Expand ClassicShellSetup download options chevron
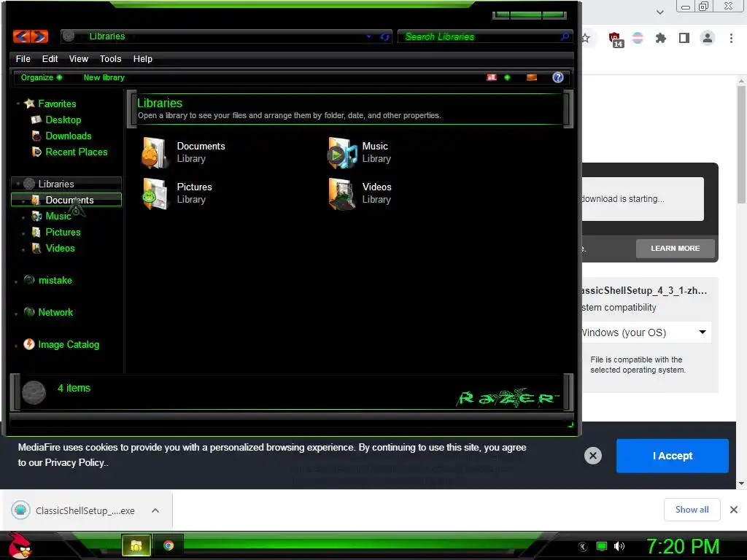747x560 pixels. tap(155, 510)
